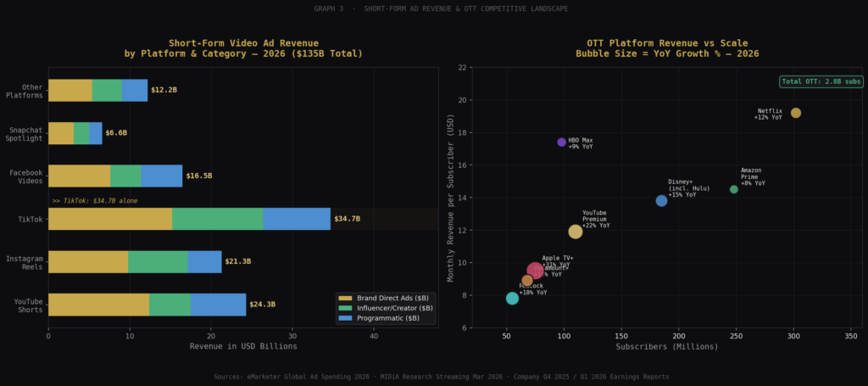This screenshot has height=386, width=868.
Task: Click the 40 tick on revenue axis
Action: [x=374, y=336]
